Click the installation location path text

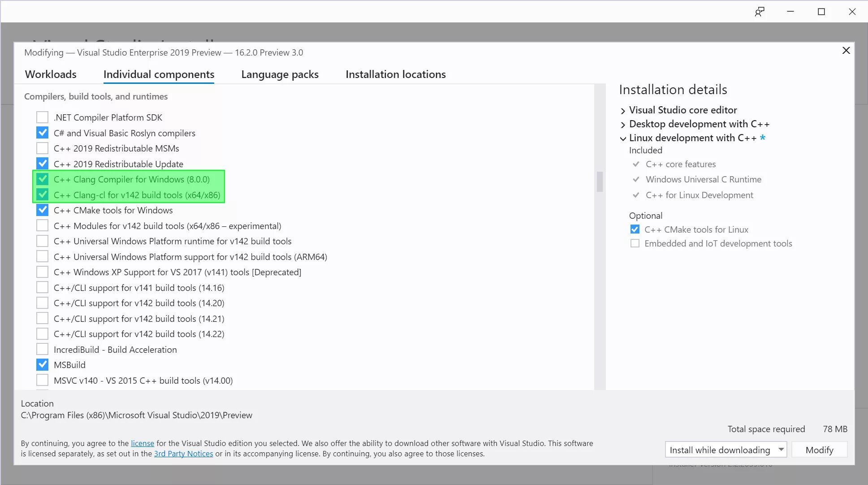point(137,415)
